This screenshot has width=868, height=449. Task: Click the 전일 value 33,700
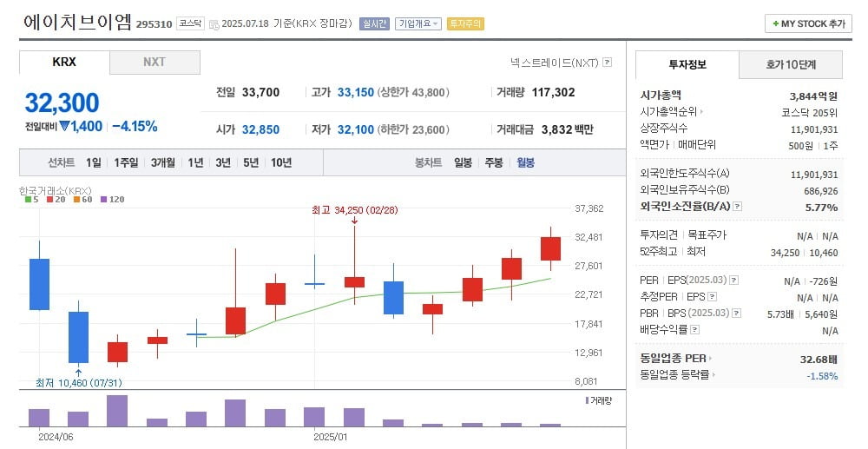(260, 92)
